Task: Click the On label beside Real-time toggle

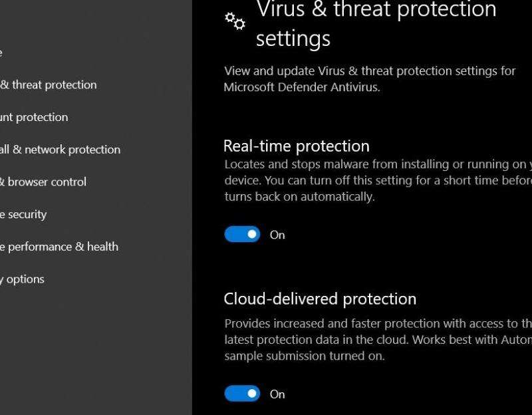Action: tap(277, 235)
